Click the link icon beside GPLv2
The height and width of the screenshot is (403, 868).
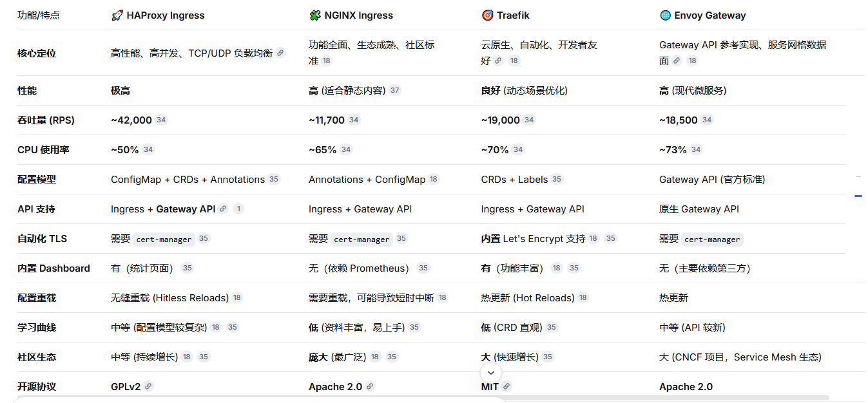148,387
